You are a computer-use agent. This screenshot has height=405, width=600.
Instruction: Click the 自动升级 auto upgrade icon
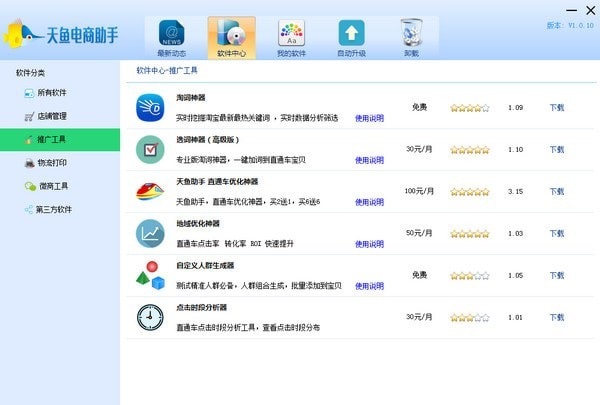tap(351, 33)
